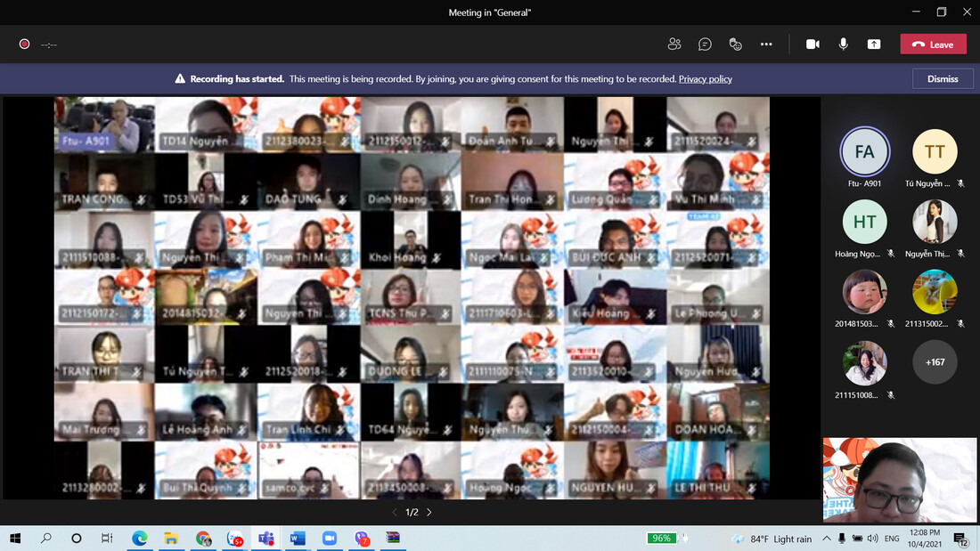Open Cortana from the taskbar
This screenshot has width=980, height=551.
pyautogui.click(x=77, y=538)
